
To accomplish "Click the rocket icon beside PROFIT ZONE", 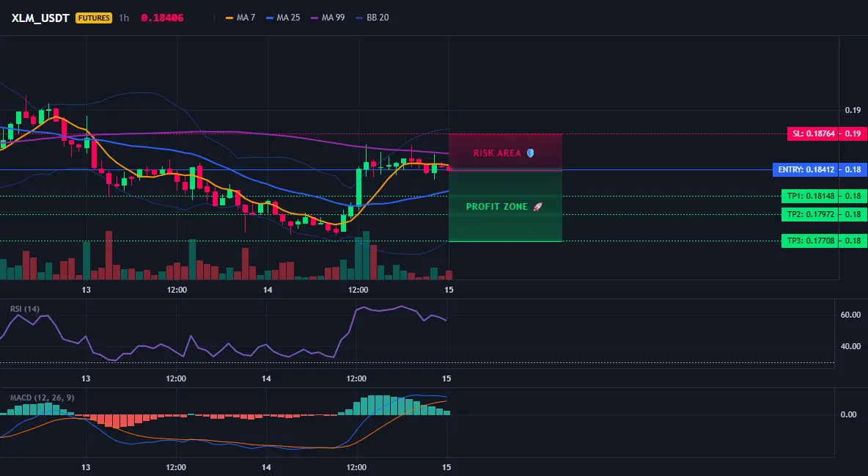I will [x=537, y=207].
